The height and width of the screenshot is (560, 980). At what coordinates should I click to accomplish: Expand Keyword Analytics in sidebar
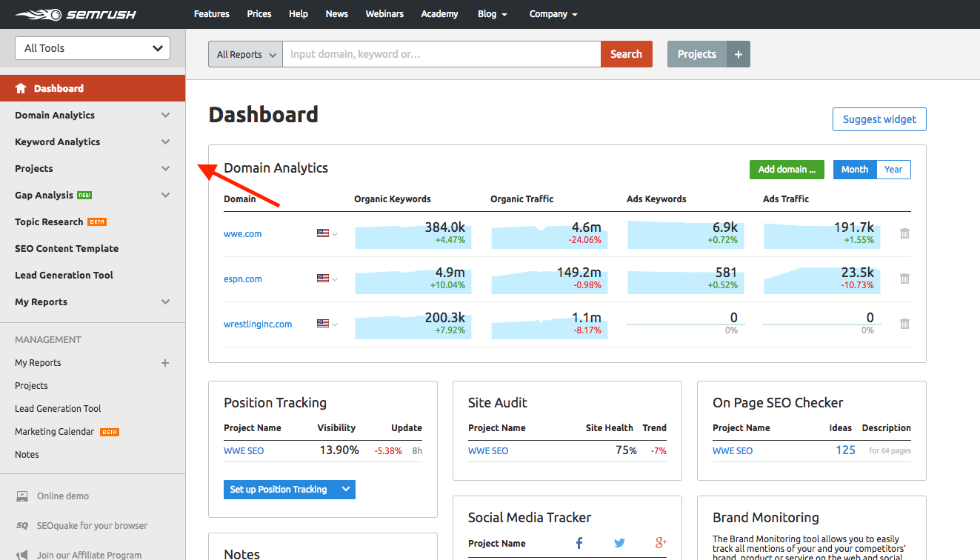click(165, 142)
